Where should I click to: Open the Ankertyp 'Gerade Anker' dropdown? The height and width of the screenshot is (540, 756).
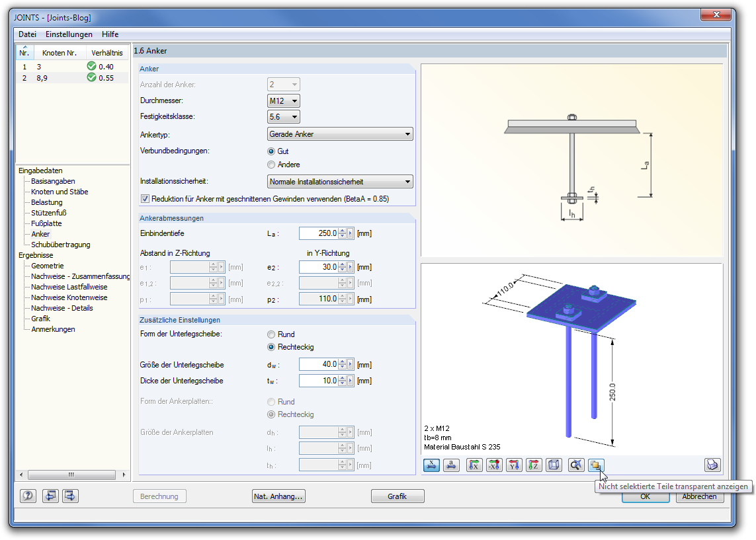(x=340, y=134)
